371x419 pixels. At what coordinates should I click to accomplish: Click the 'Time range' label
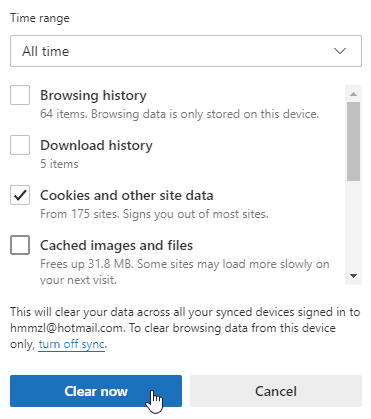click(x=40, y=18)
